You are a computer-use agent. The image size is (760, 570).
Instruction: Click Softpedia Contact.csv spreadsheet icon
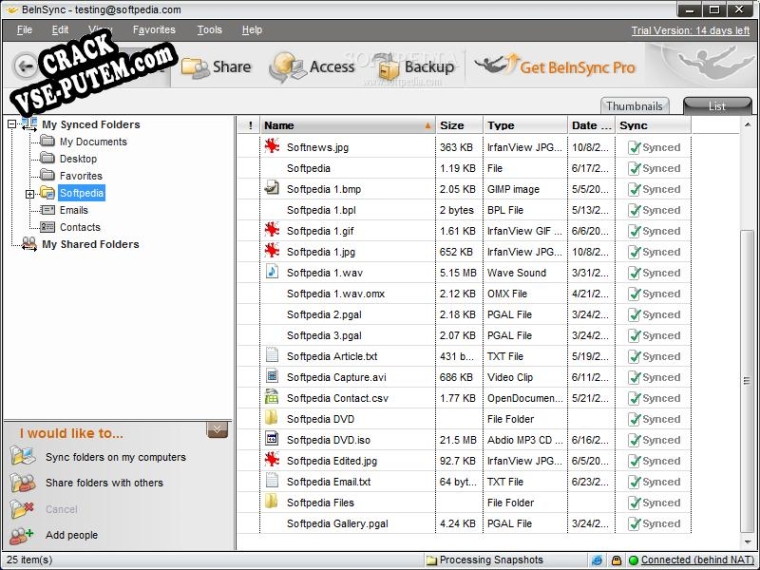pyautogui.click(x=272, y=397)
